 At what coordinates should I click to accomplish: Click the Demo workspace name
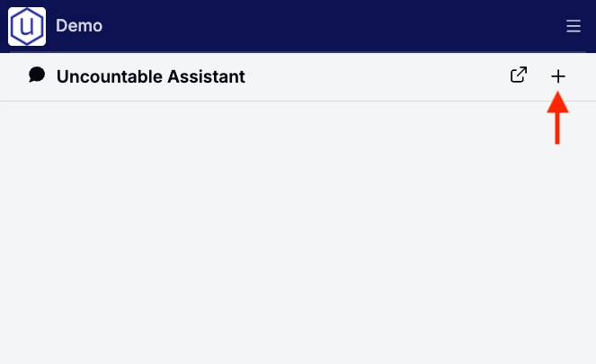[79, 26]
